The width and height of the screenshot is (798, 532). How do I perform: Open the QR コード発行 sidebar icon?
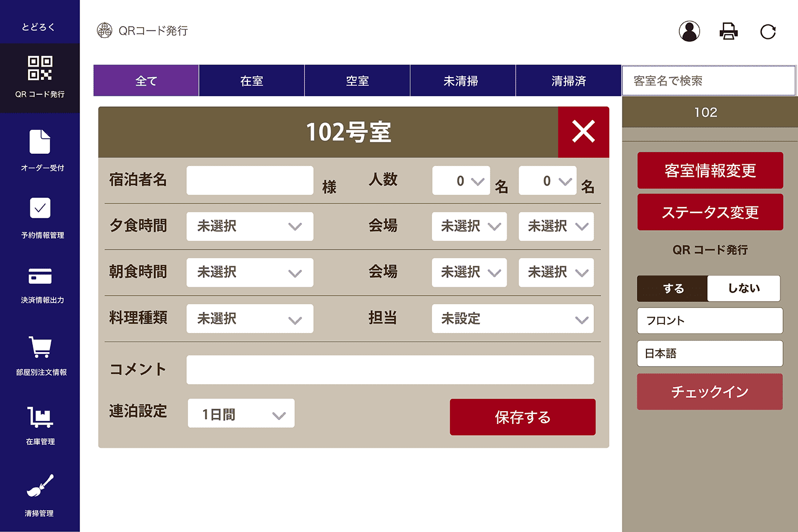click(x=40, y=69)
